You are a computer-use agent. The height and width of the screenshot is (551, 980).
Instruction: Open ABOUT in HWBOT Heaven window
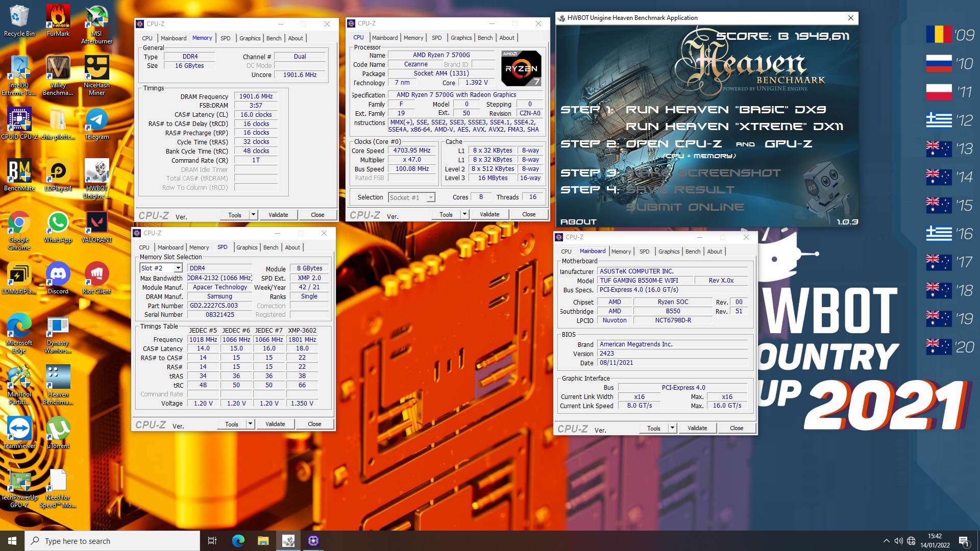tap(578, 222)
